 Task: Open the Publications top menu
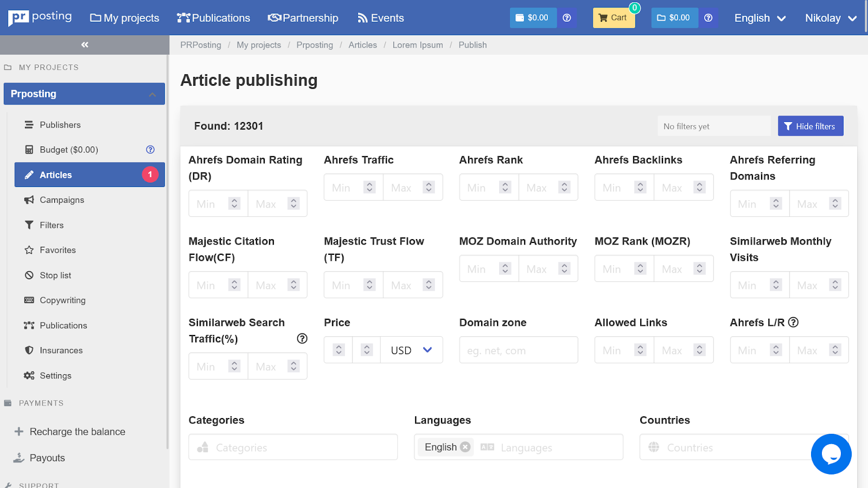tap(213, 18)
